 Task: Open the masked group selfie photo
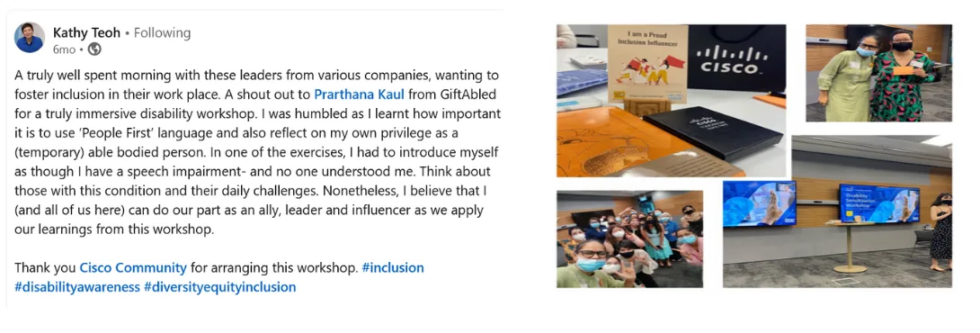(630, 239)
